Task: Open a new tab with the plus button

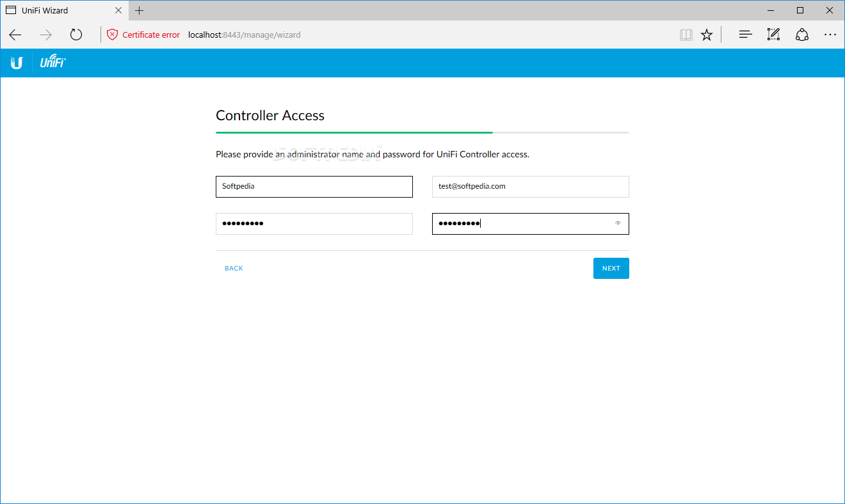Action: 140,10
